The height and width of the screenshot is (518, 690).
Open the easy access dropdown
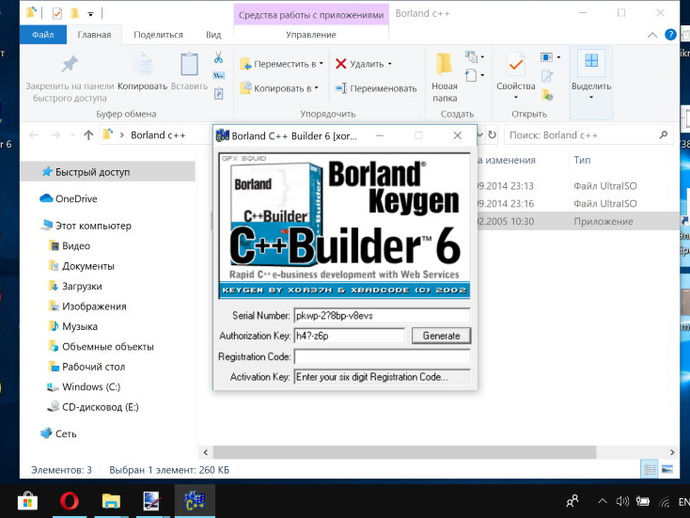(x=475, y=75)
